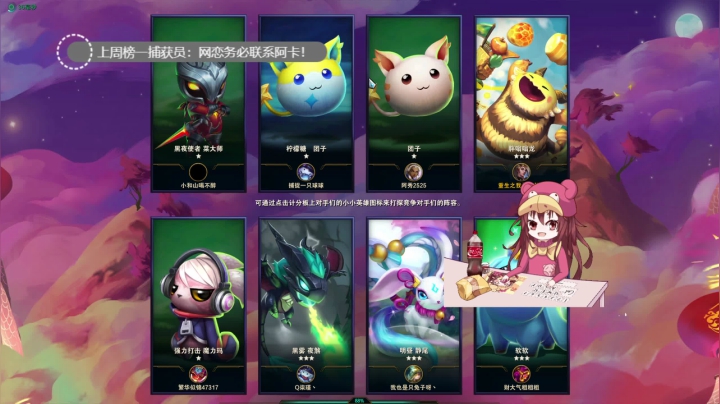Select the 黑雾 夜煞 dragon legend card
Image resolution: width=720 pixels, height=404 pixels.
(x=306, y=306)
